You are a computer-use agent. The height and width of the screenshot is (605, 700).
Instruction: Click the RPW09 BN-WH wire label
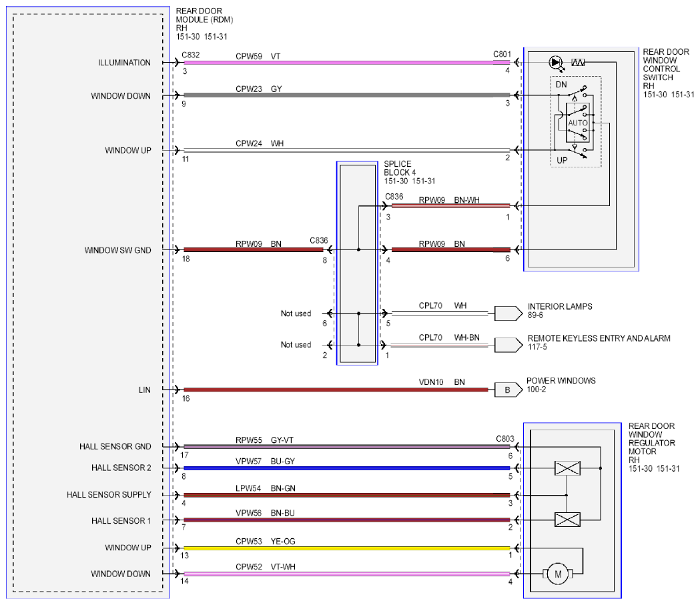448,200
